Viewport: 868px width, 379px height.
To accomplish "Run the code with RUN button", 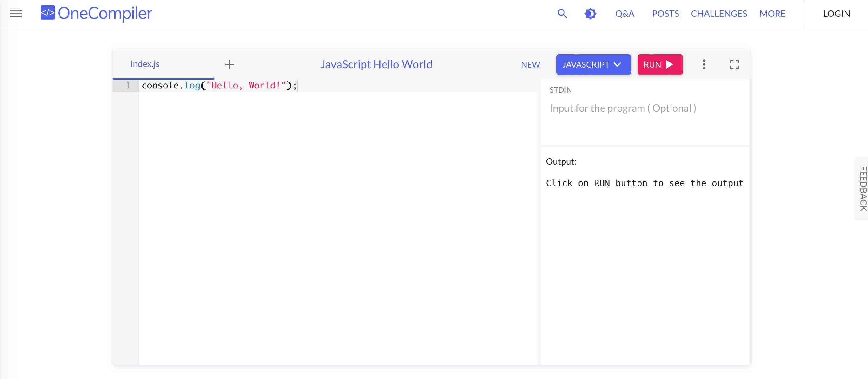I will tap(659, 64).
